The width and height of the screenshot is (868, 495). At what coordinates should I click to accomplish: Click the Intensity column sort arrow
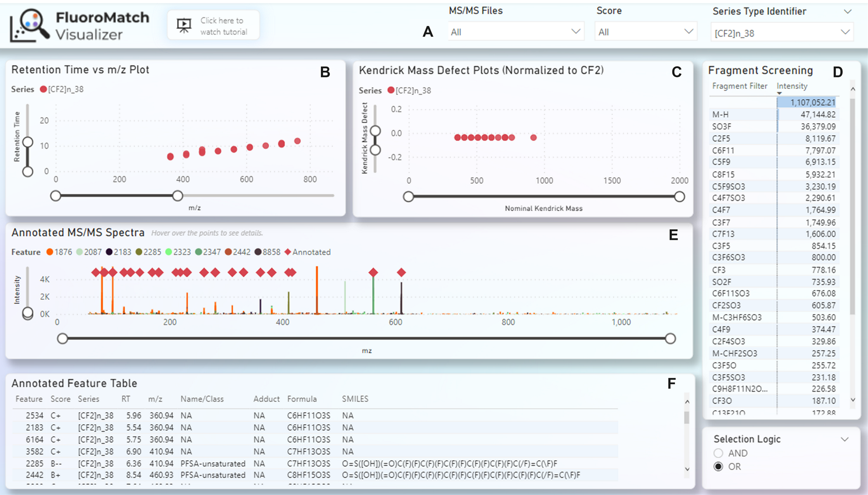(779, 93)
